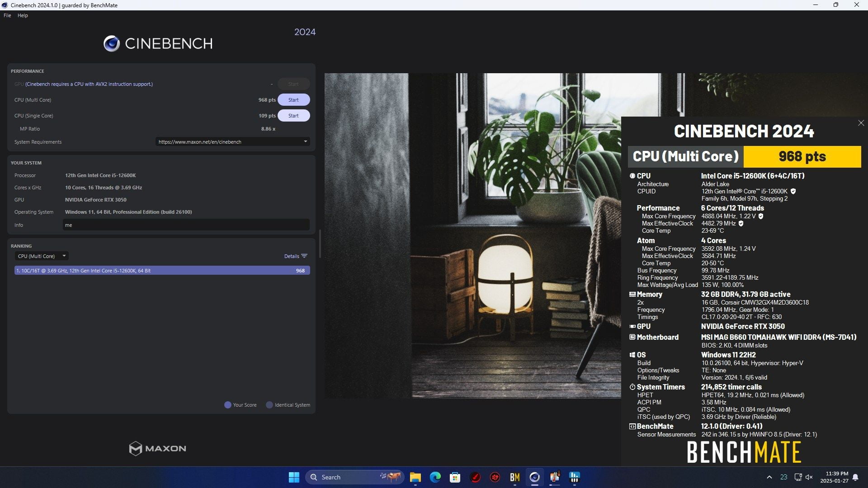Click the left panel vertical scrollbar
This screenshot has width=868, height=488.
coord(320,244)
